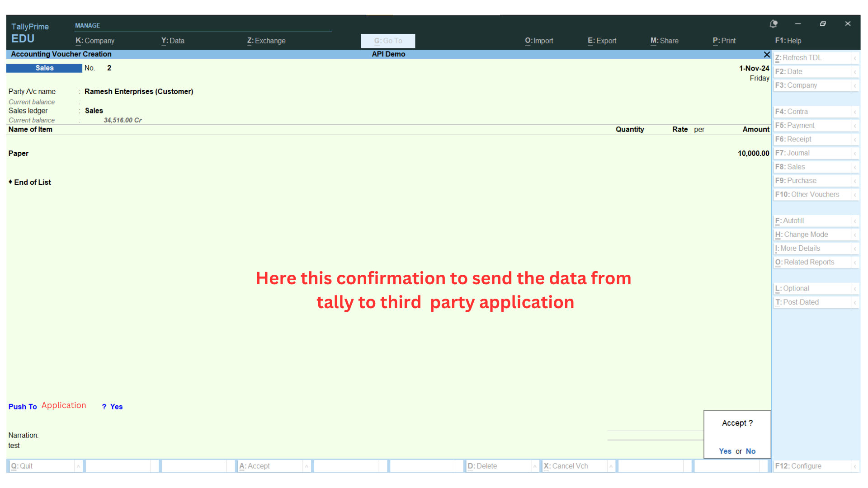Expand arrow beside F2: Date

(x=855, y=72)
